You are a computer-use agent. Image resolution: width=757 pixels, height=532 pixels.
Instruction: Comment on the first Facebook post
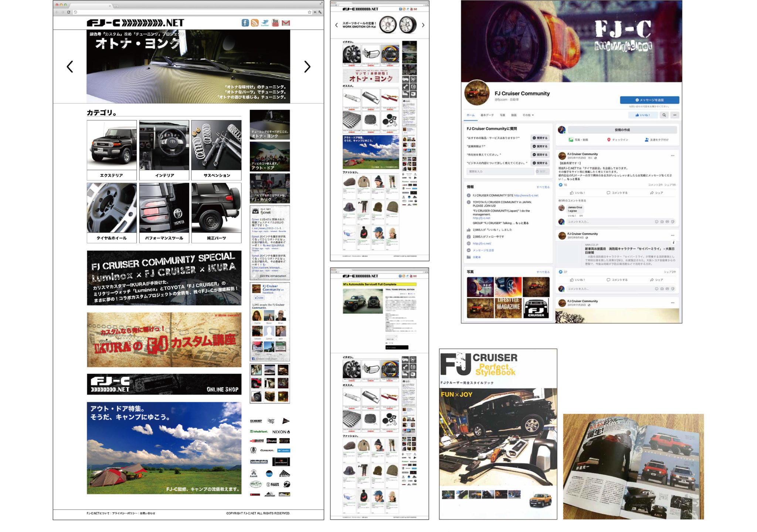[617, 193]
